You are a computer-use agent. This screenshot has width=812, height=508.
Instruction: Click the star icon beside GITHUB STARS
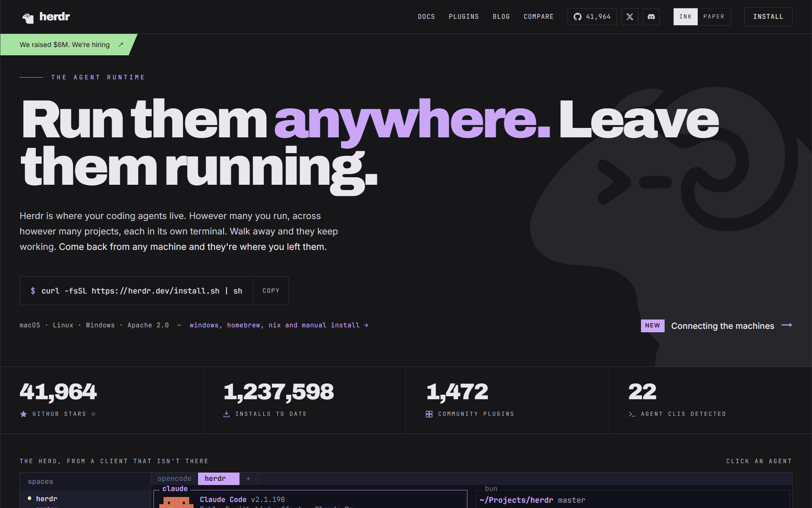(x=23, y=414)
